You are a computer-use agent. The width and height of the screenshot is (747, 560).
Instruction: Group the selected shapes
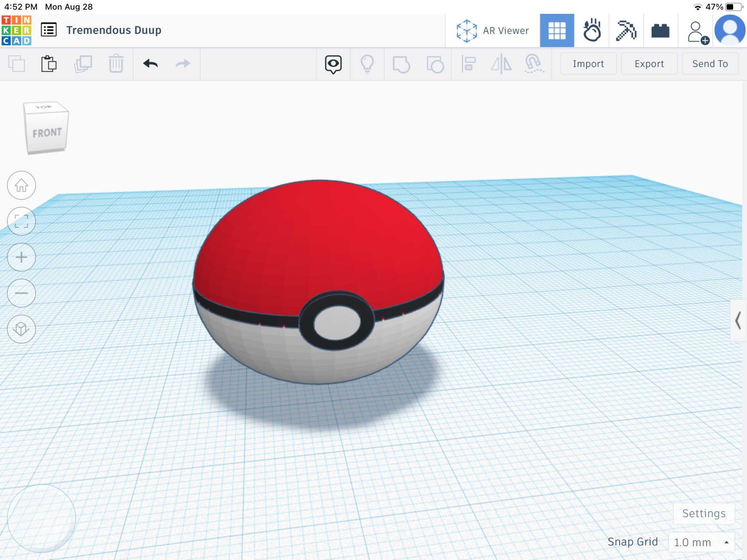401,64
